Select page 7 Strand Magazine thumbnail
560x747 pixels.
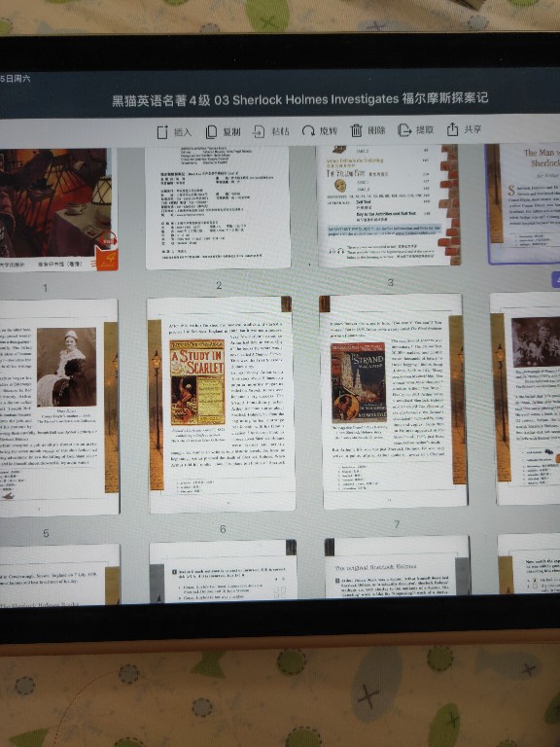tap(394, 401)
